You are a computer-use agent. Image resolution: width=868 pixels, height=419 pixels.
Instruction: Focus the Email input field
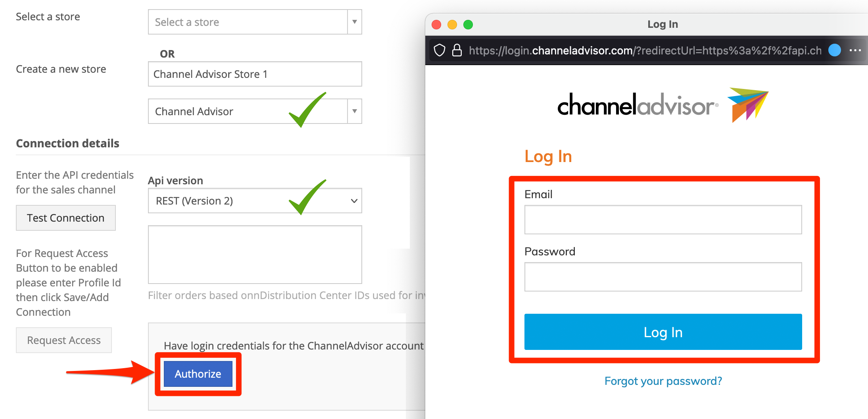(x=663, y=220)
